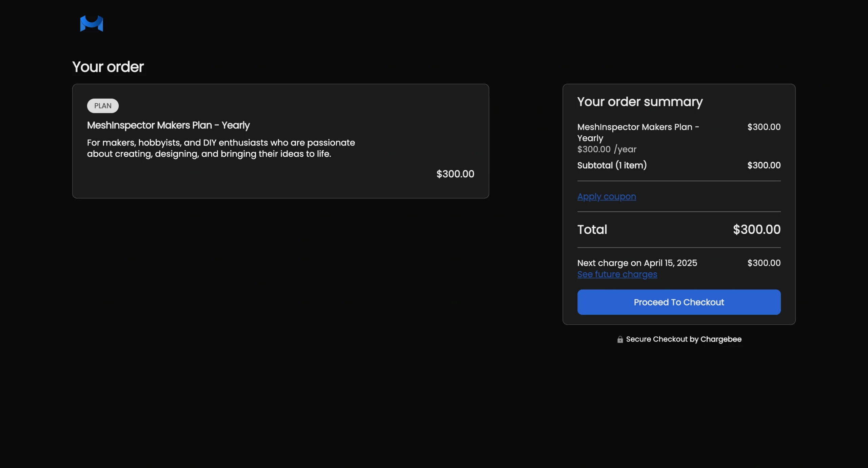Click the Secure Checkout by Chargebee text

[684, 339]
